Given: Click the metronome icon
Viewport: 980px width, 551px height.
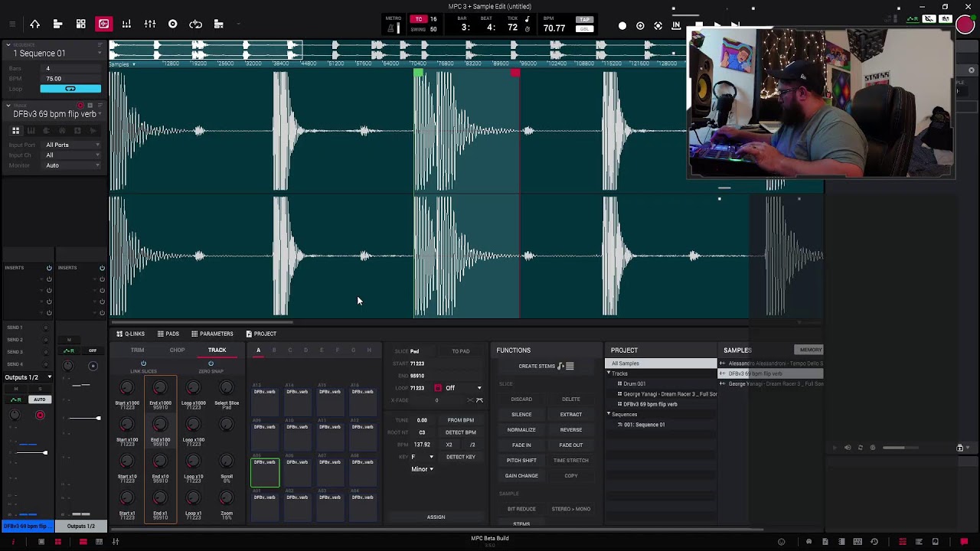Looking at the screenshot, I should pos(393,28).
